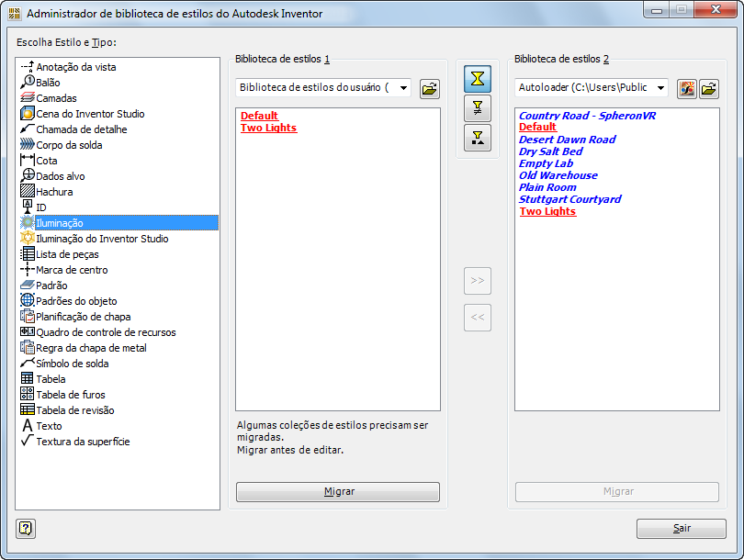Click the Sair exit button

tap(682, 528)
